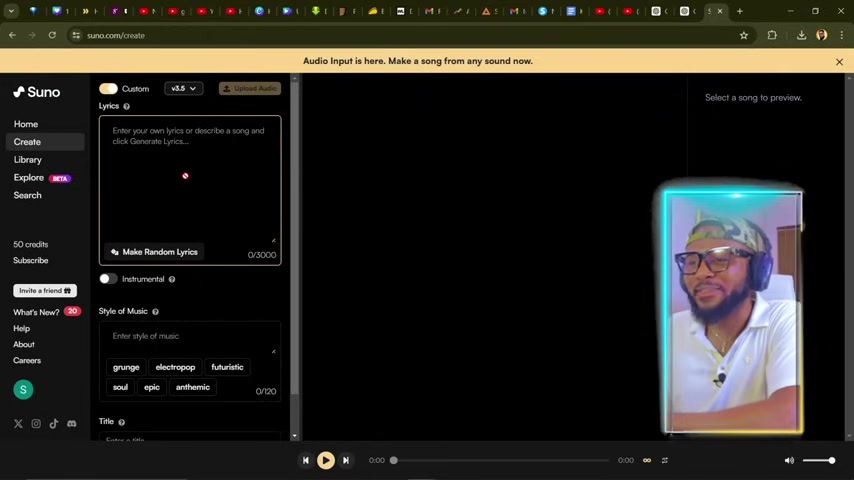Add the grunge style tag
This screenshot has width=854, height=480.
pos(126,367)
